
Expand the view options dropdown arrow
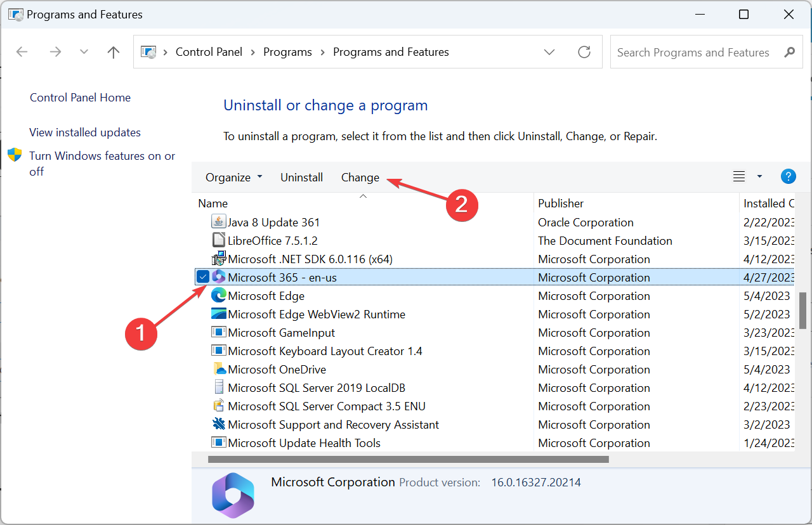click(x=759, y=177)
